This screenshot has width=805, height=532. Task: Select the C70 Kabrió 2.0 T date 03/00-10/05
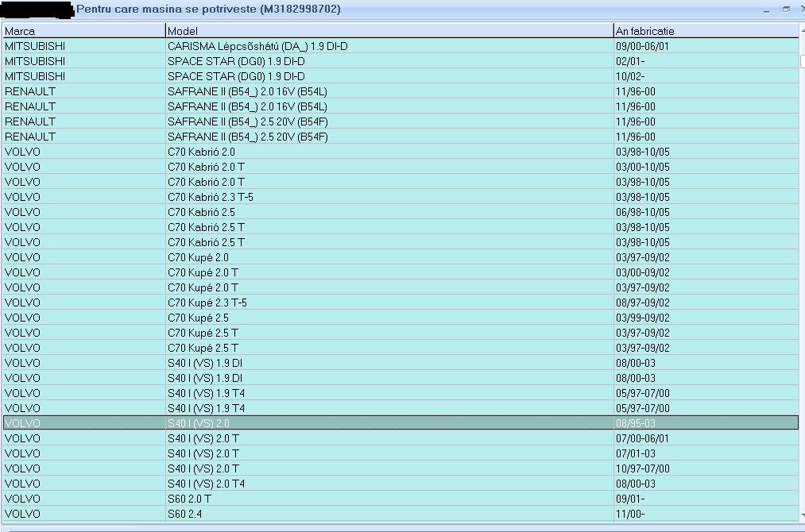tap(706, 167)
